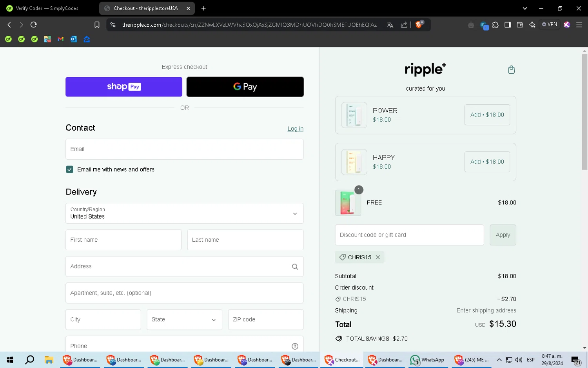This screenshot has height=368, width=588.
Task: Open the browser hamburger menu
Action: [x=579, y=25]
